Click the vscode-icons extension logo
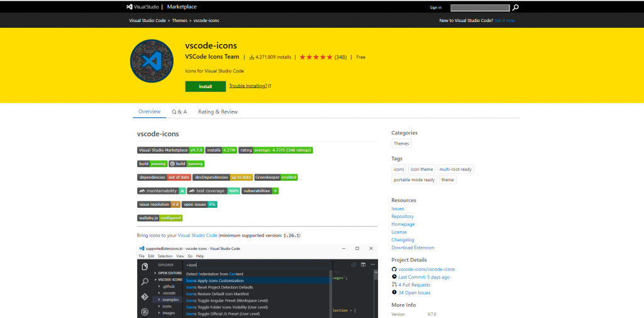Viewport: 644px width, 318px height. point(152,61)
